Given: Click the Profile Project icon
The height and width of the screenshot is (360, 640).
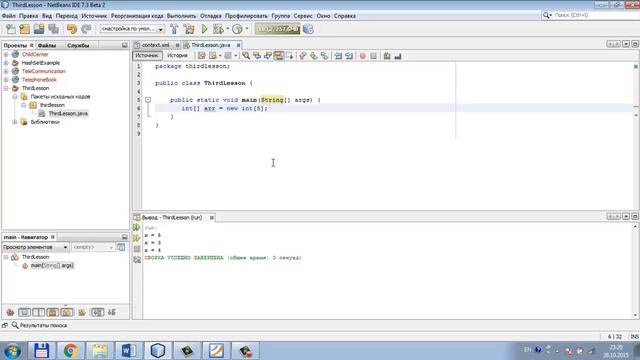Looking at the screenshot, I should click(237, 29).
